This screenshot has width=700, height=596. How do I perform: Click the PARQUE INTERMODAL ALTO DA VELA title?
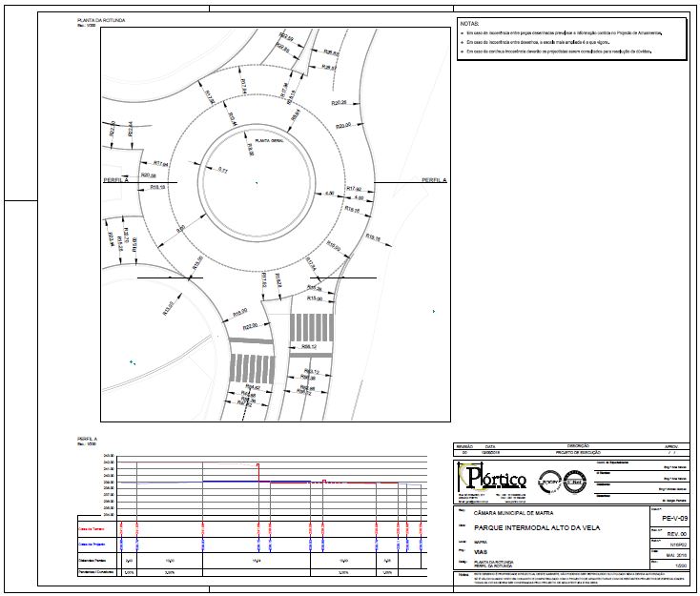536,526
